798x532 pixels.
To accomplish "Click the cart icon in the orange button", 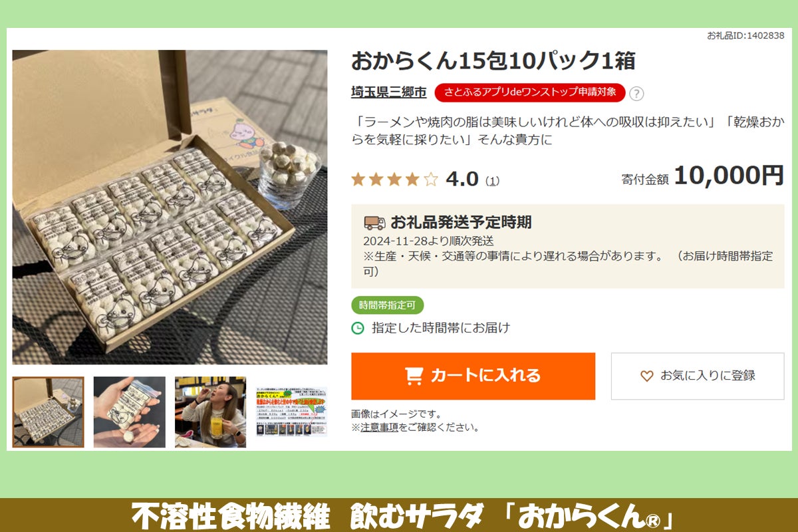I will [x=414, y=376].
